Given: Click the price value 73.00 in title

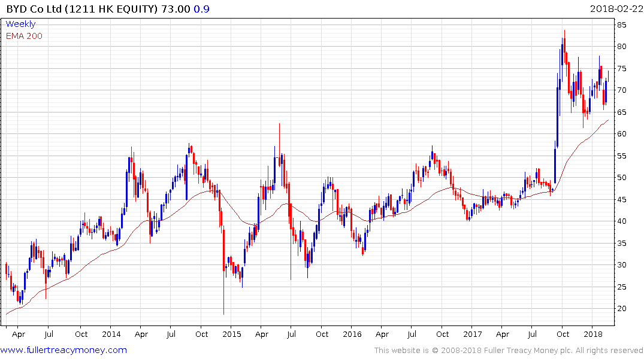Looking at the screenshot, I should [x=176, y=9].
